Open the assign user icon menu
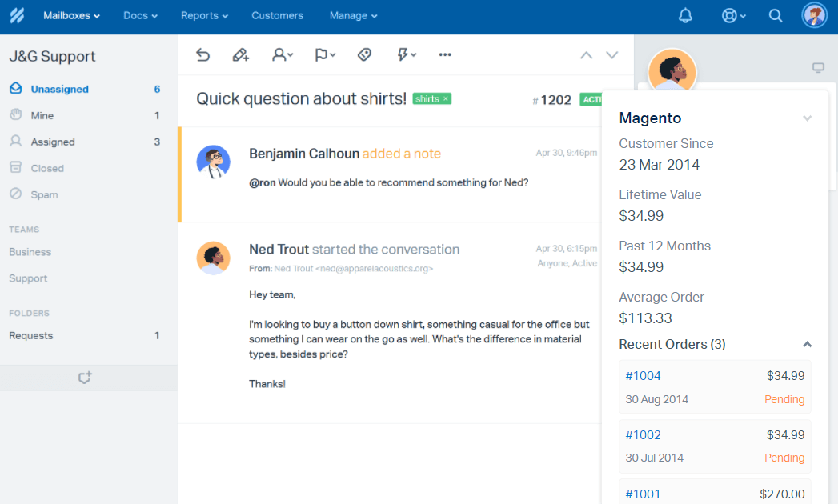The image size is (838, 504). pos(282,54)
